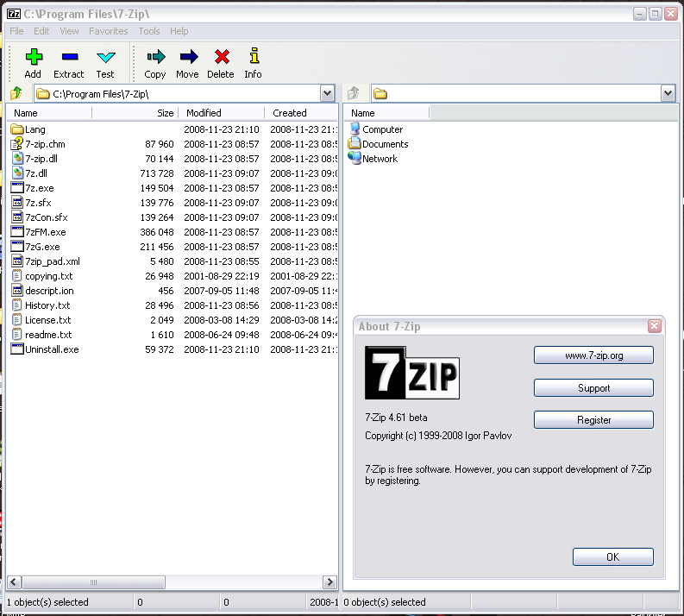
Task: Click '0 object(s) selected' status text
Action: click(x=385, y=602)
